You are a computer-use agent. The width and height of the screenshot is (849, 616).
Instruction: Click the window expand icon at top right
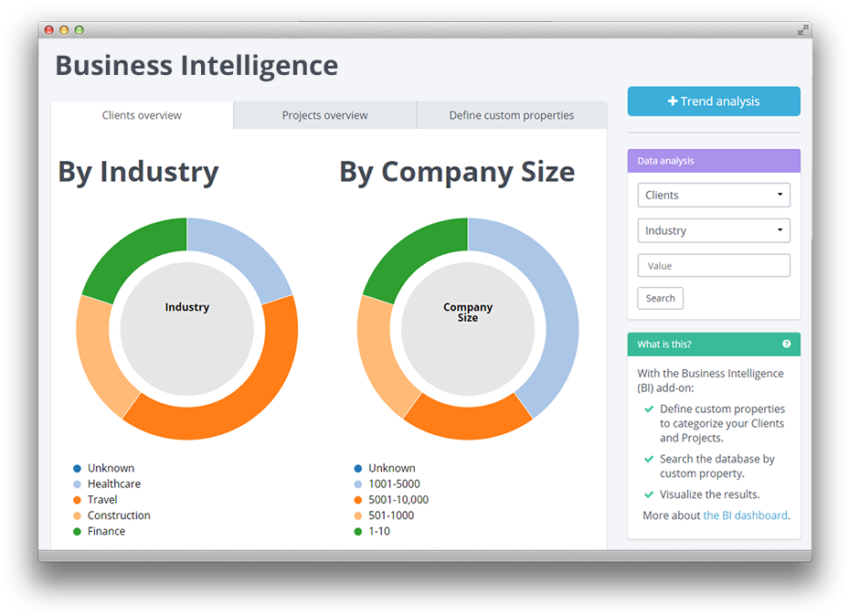[x=801, y=30]
